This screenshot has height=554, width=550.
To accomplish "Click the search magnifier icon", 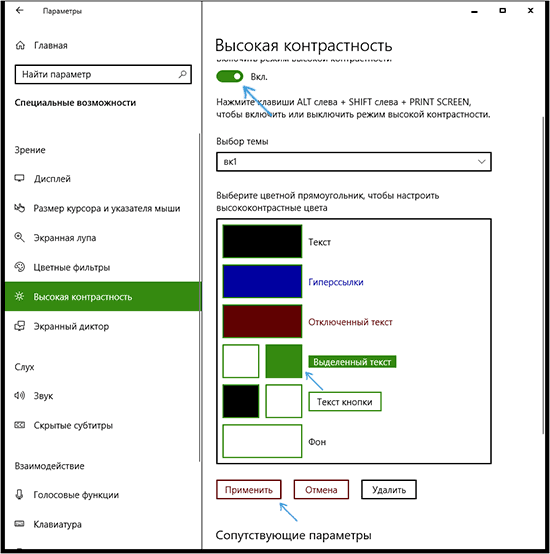I will (182, 74).
